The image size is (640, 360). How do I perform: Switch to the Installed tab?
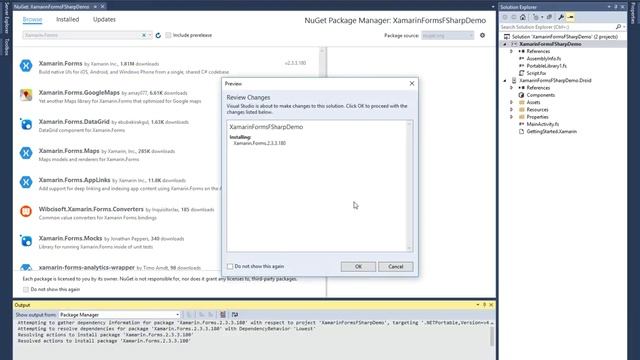tap(68, 20)
